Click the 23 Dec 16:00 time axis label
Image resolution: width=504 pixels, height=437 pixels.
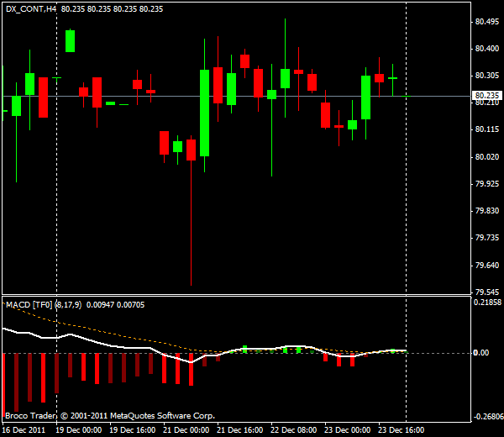click(x=401, y=430)
